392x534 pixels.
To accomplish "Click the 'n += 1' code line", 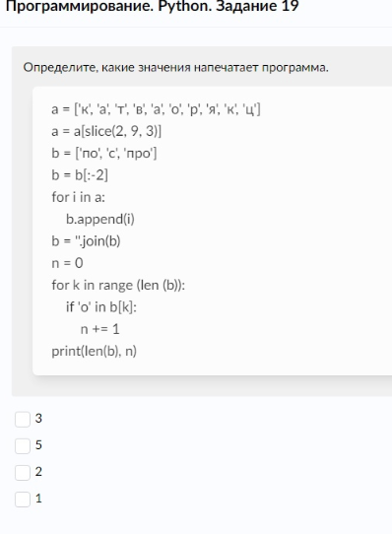I will pos(99,329).
